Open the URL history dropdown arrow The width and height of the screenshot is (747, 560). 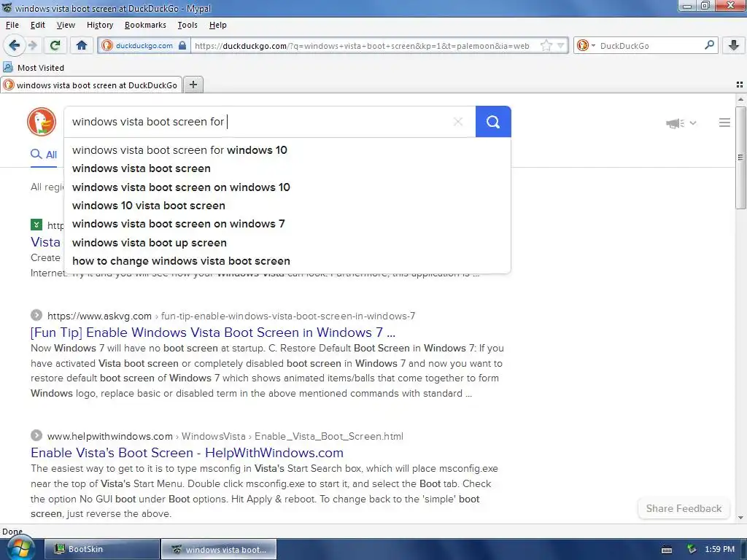pos(561,46)
